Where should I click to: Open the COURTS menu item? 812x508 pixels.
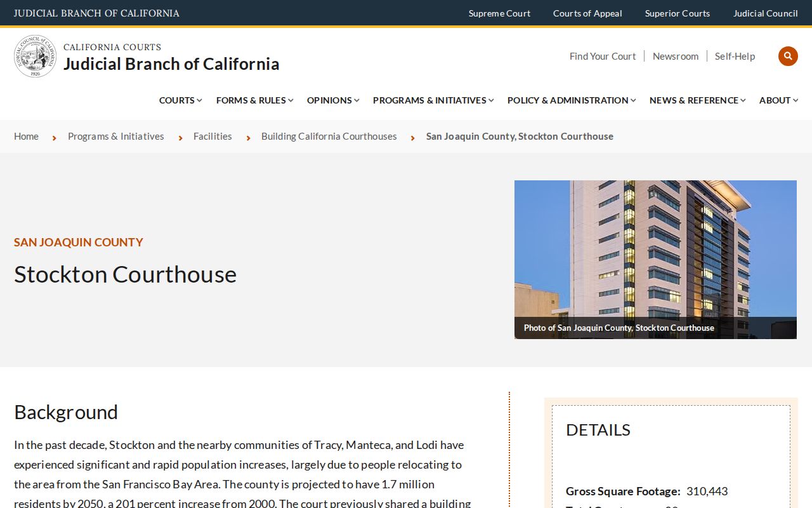[x=177, y=100]
